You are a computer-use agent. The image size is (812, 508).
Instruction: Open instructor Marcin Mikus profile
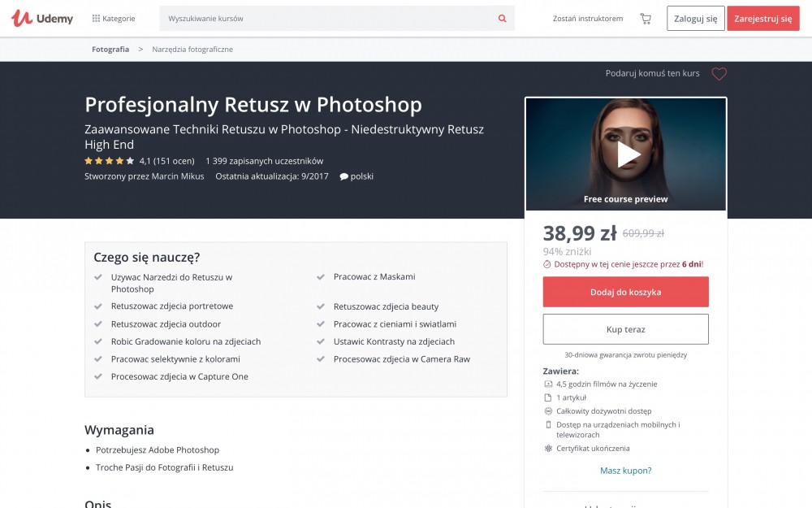pyautogui.click(x=178, y=176)
